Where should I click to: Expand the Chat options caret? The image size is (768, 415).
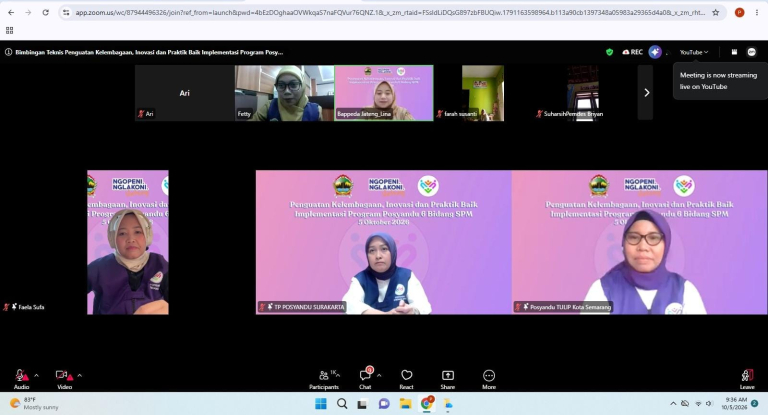point(379,376)
